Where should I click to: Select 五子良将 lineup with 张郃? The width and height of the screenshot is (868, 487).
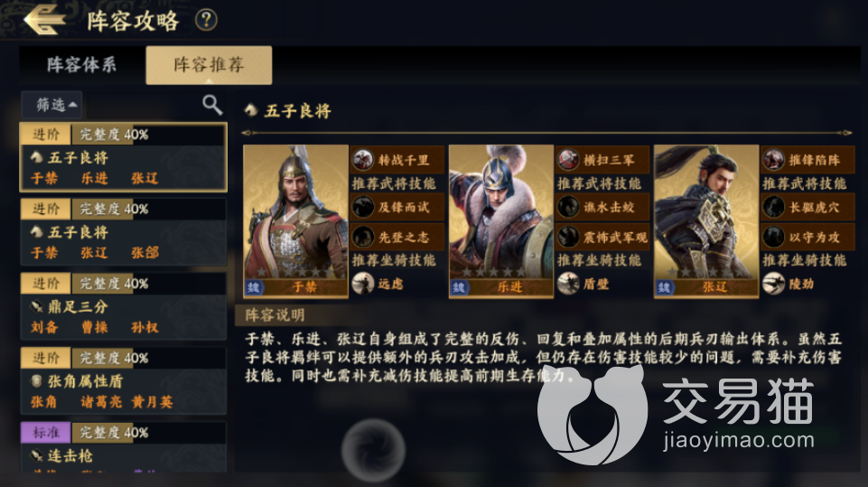click(124, 231)
